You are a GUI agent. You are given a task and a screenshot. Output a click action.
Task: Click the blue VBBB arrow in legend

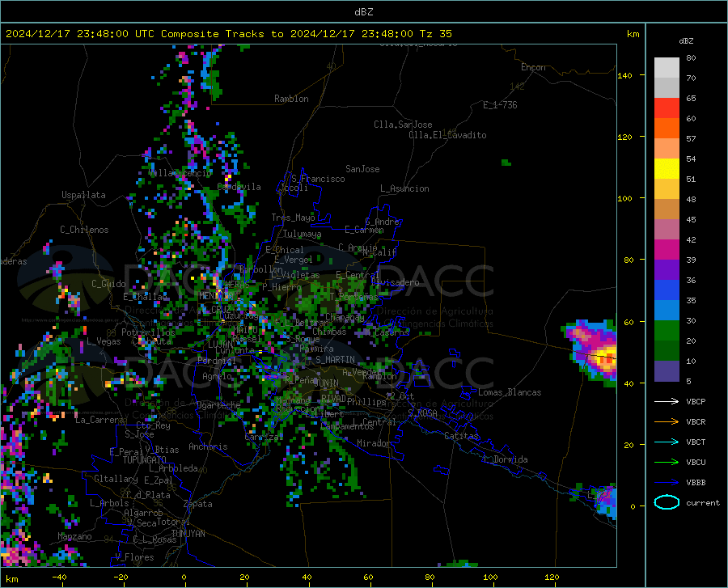[x=667, y=483]
